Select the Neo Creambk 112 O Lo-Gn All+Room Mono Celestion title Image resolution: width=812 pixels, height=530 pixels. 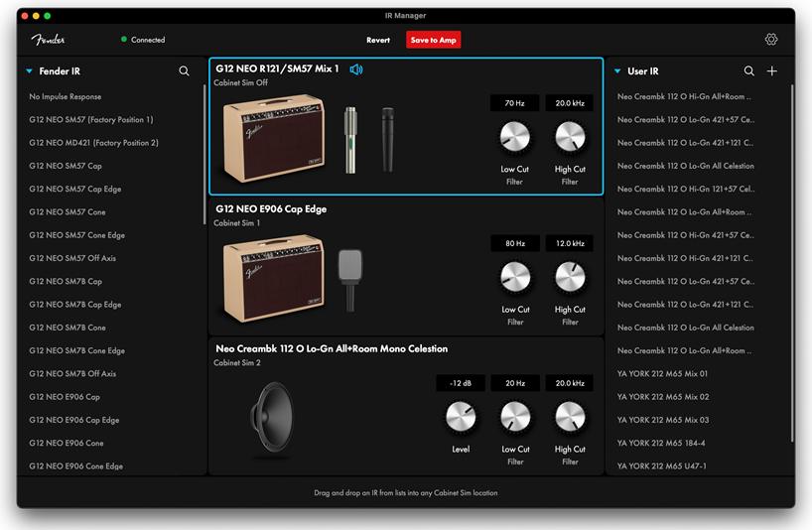(332, 348)
